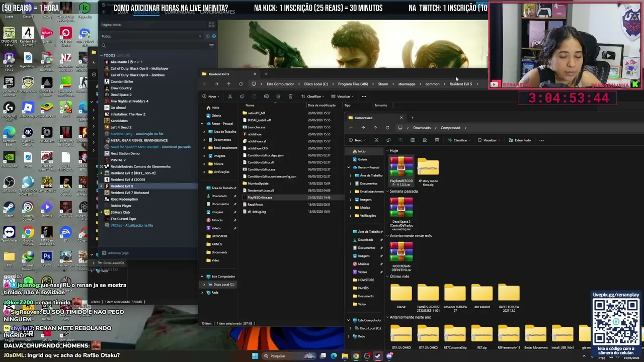Click the Delete icon in Compressed window toolbar

[x=437, y=140]
